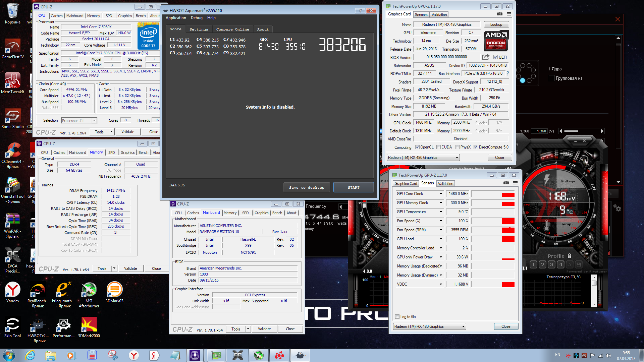This screenshot has width=644, height=362.
Task: Click Save to desktop in Aquamark
Action: (307, 187)
